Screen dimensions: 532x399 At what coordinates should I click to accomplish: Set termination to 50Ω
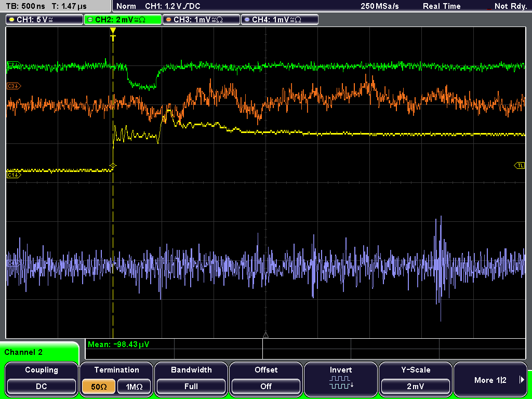99,387
